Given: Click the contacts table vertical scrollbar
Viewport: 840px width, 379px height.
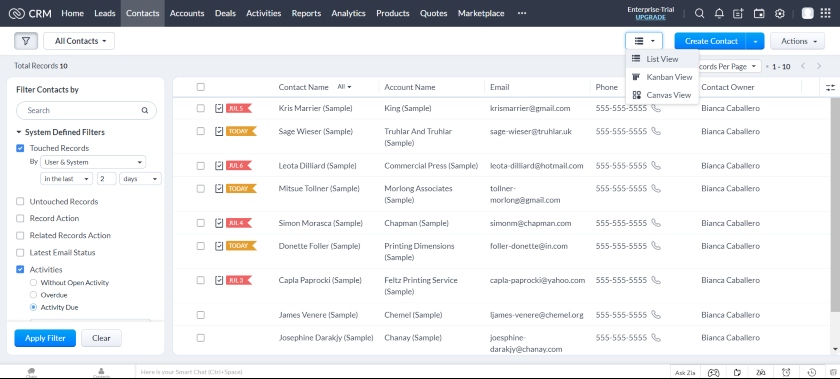Looking at the screenshot, I should point(835,204).
